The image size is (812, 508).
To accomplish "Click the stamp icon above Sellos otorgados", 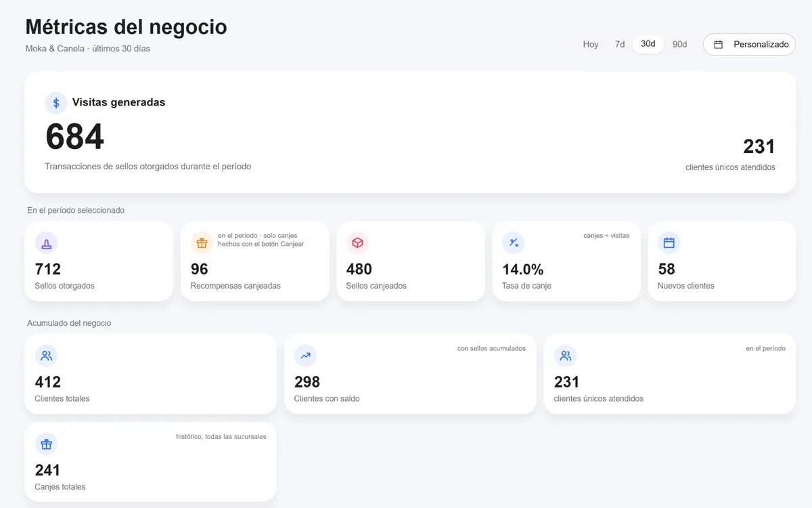I will click(46, 243).
